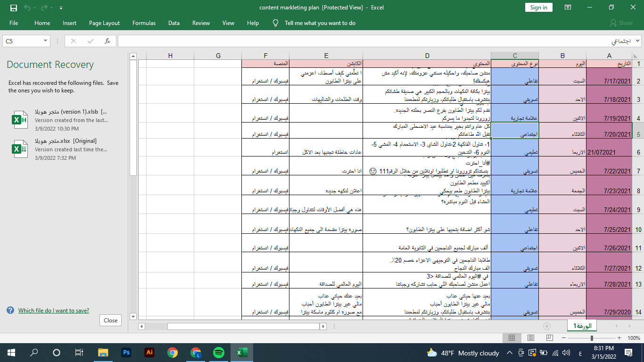Click the Undo icon
The image size is (644, 362).
[27, 7]
